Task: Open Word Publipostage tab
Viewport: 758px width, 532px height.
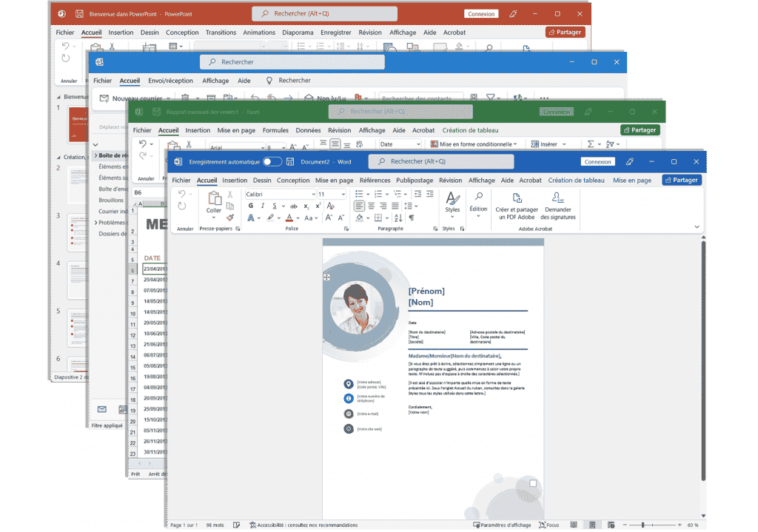Action: click(x=415, y=181)
